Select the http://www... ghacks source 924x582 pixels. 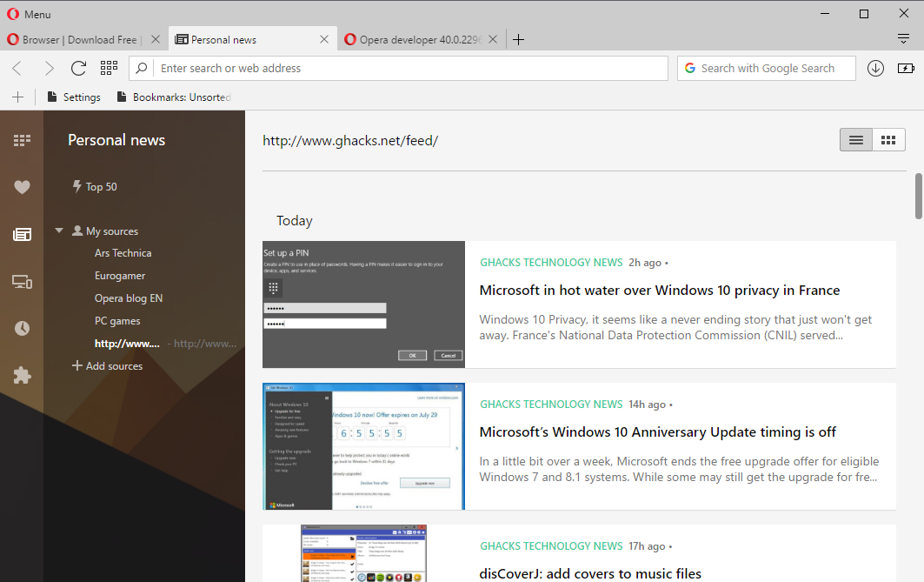tap(127, 344)
